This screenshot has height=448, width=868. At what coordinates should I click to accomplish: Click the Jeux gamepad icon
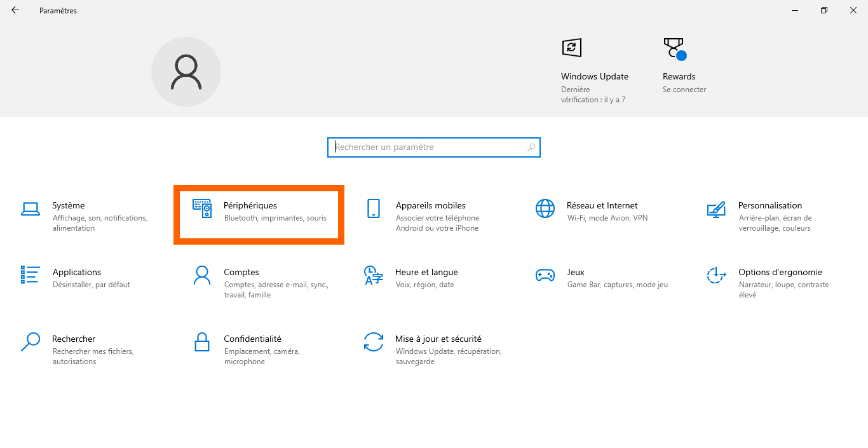pyautogui.click(x=545, y=275)
